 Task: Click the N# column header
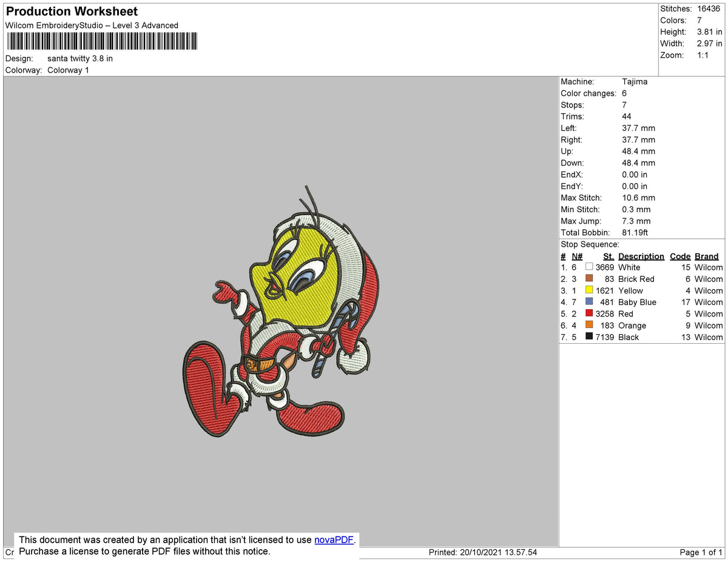(x=577, y=256)
